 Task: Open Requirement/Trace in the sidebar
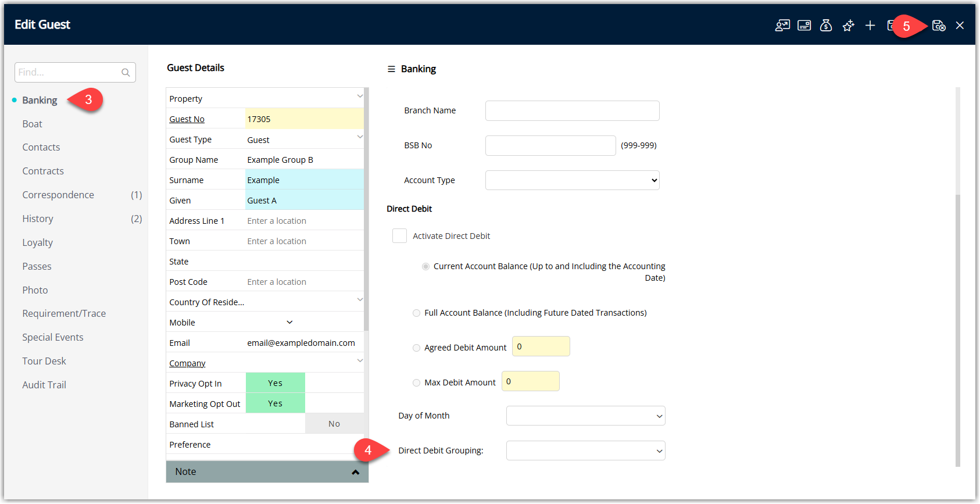pyautogui.click(x=64, y=313)
